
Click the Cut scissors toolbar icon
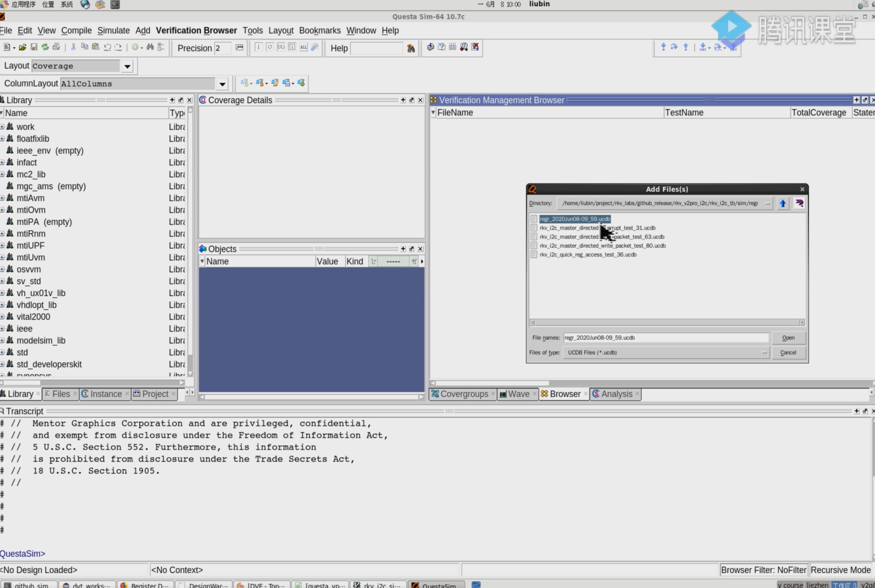click(73, 47)
